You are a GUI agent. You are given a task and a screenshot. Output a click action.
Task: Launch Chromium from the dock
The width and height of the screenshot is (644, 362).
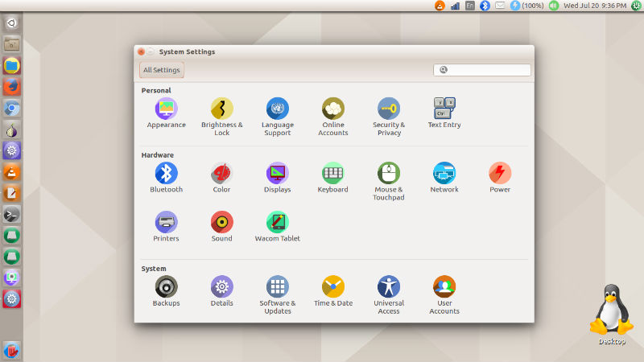[11, 109]
